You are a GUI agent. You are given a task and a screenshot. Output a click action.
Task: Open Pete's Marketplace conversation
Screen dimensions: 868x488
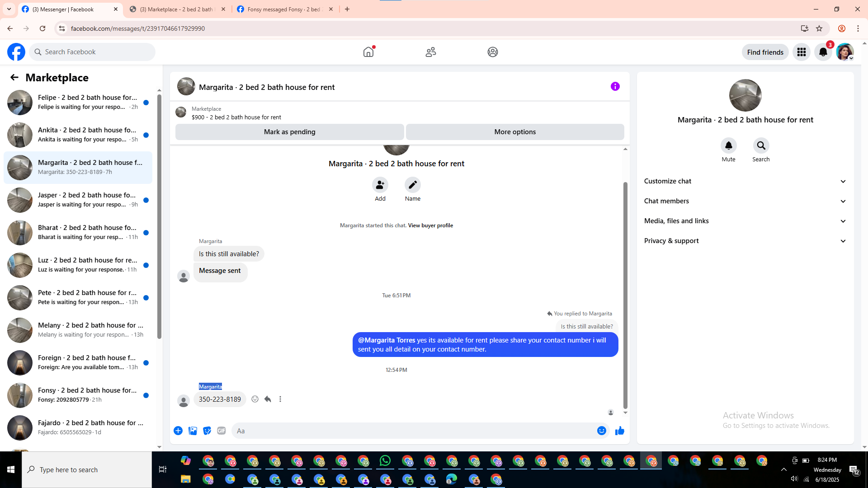pos(78,298)
